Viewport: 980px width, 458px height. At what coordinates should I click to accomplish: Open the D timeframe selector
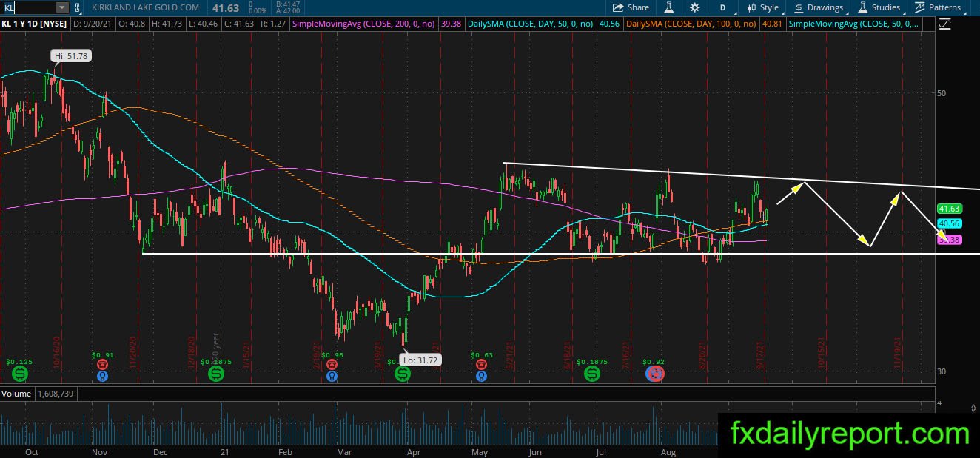tap(722, 7)
